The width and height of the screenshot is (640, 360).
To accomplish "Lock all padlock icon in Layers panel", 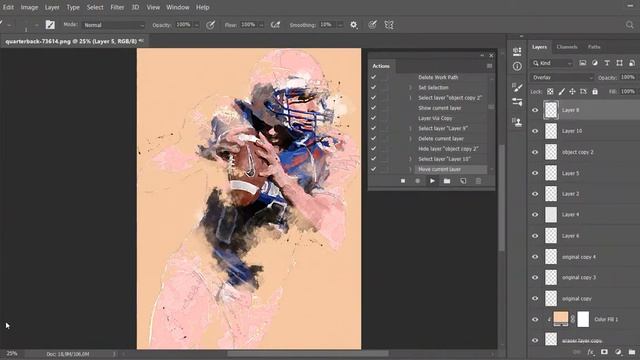I will point(595,92).
